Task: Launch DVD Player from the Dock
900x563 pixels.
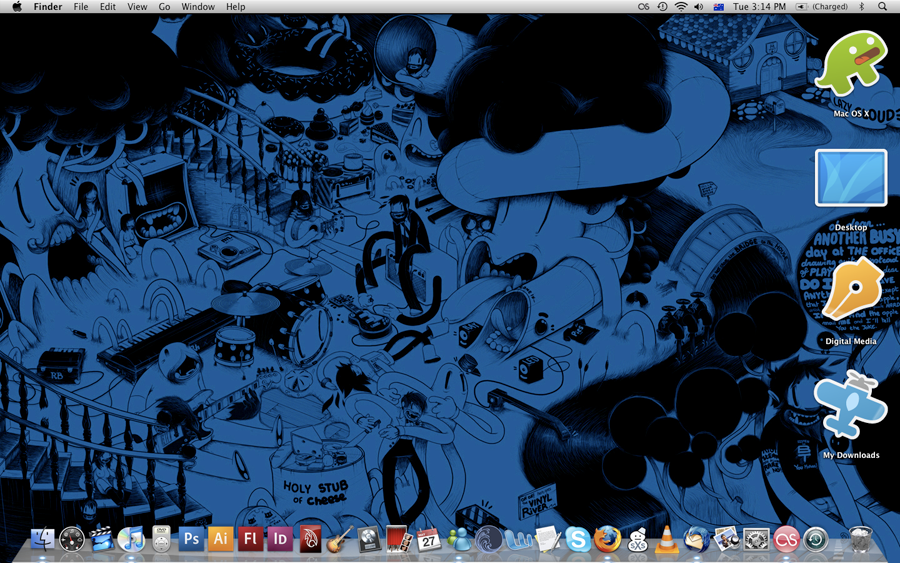Action: [161, 539]
